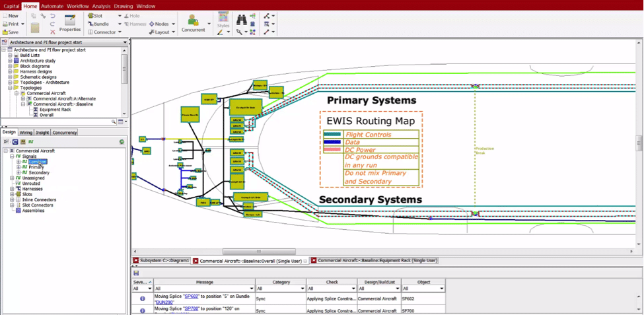
Task: Click the SP602 splice link
Action: [x=191, y=297]
